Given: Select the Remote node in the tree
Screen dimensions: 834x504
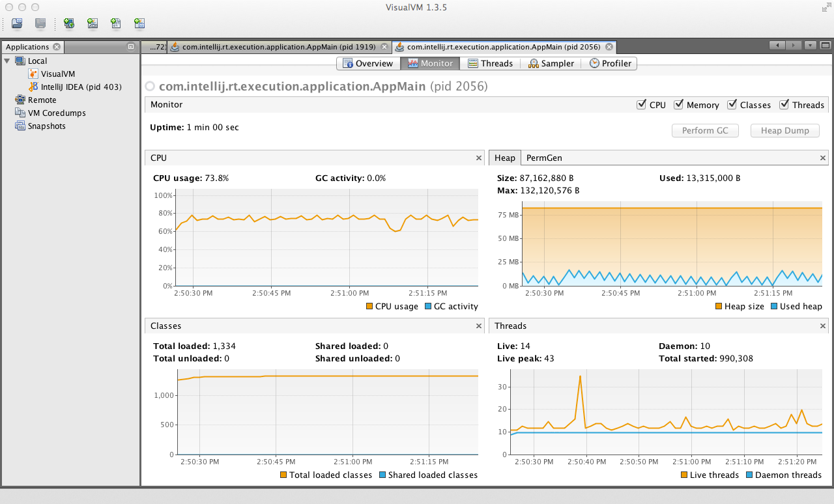Looking at the screenshot, I should 35,100.
